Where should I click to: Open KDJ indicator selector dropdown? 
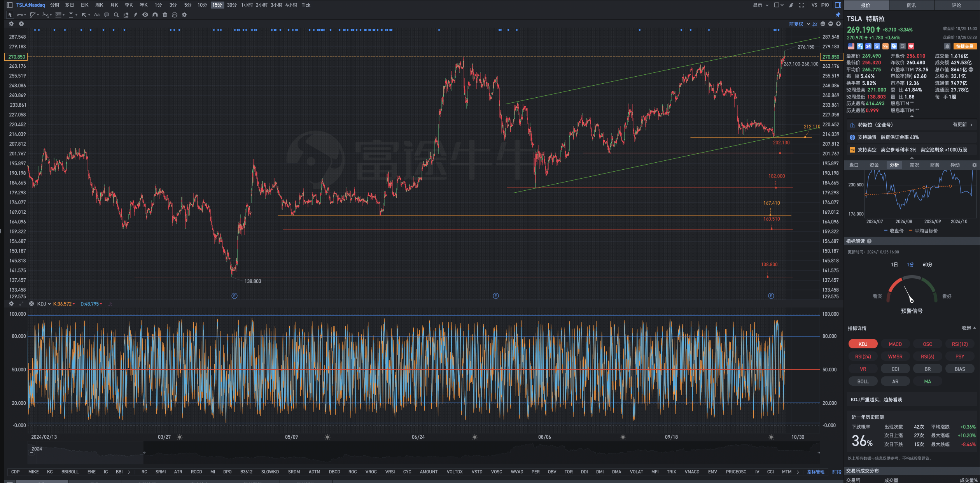[x=44, y=304]
